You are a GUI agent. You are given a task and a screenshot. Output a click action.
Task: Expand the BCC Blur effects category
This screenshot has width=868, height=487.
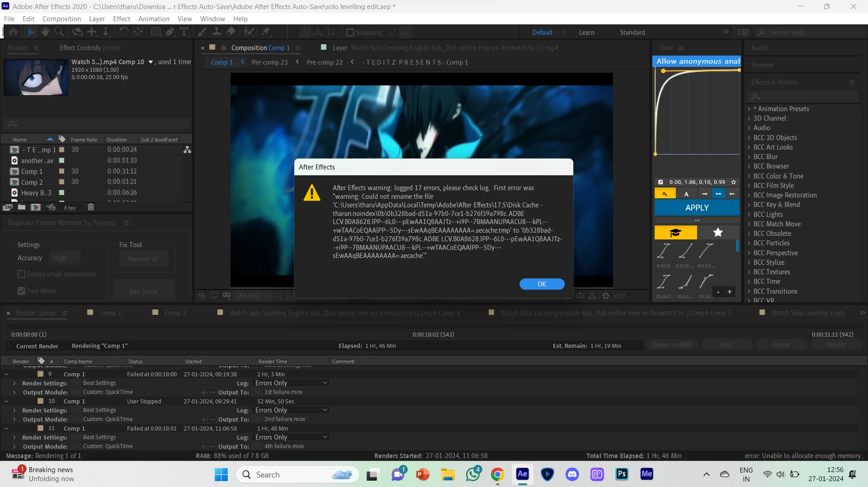pyautogui.click(x=749, y=157)
